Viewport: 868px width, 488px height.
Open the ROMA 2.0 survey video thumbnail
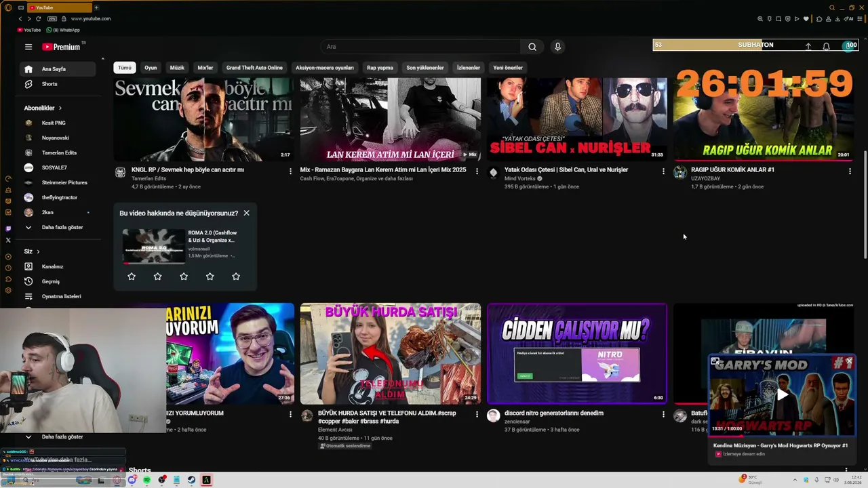[154, 245]
